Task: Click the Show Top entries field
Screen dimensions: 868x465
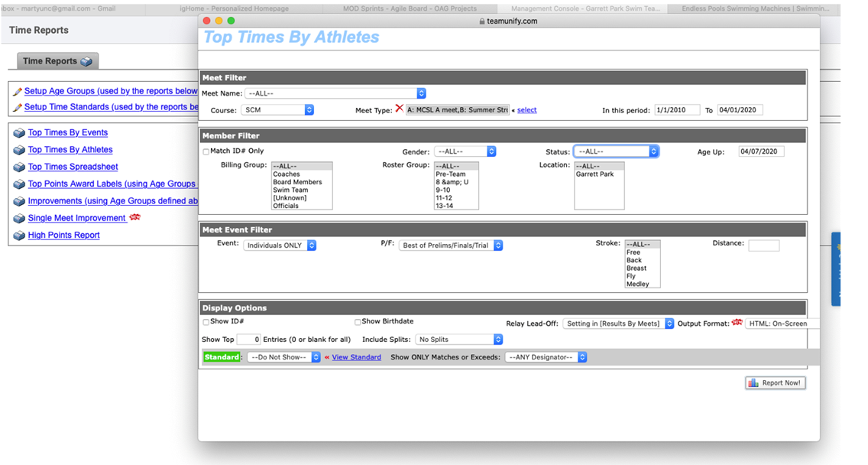Action: (x=248, y=339)
